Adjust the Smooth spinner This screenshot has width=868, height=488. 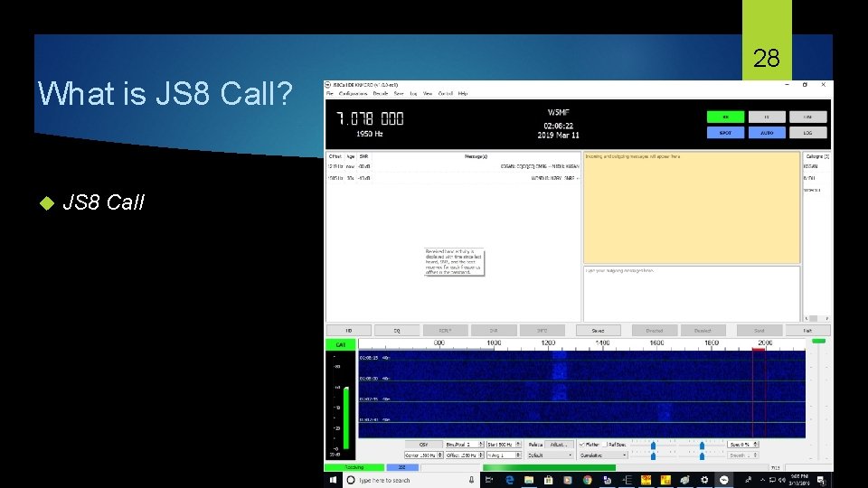(755, 455)
